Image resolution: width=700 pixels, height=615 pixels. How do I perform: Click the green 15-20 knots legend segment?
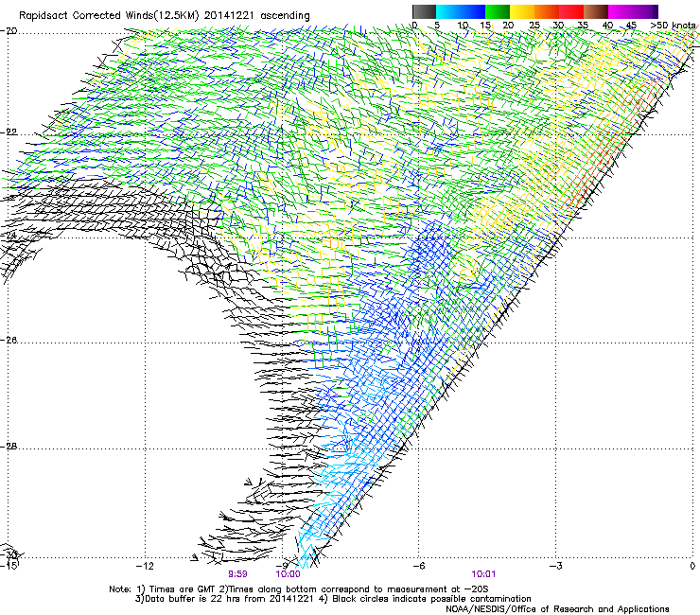498,11
